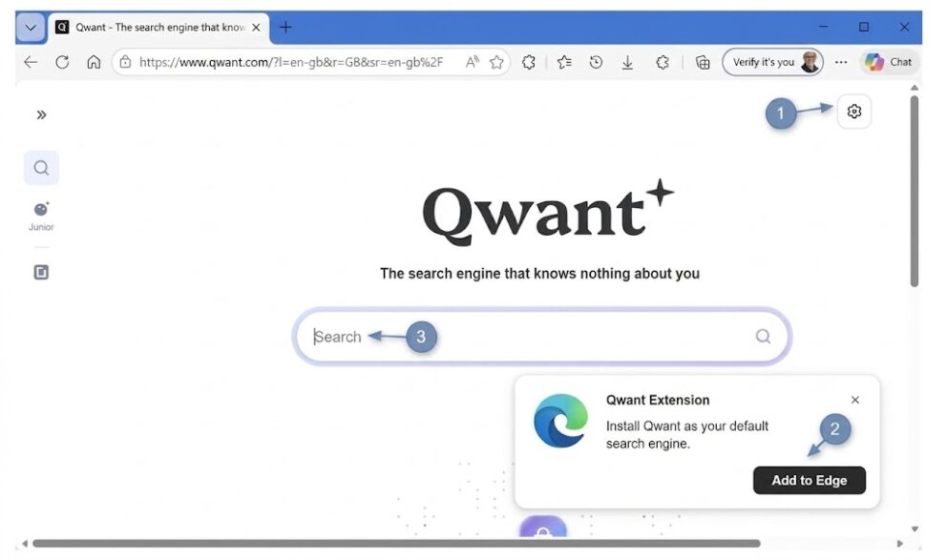Click the vertical scrollbar up arrow
The image size is (947, 560).
tap(915, 88)
